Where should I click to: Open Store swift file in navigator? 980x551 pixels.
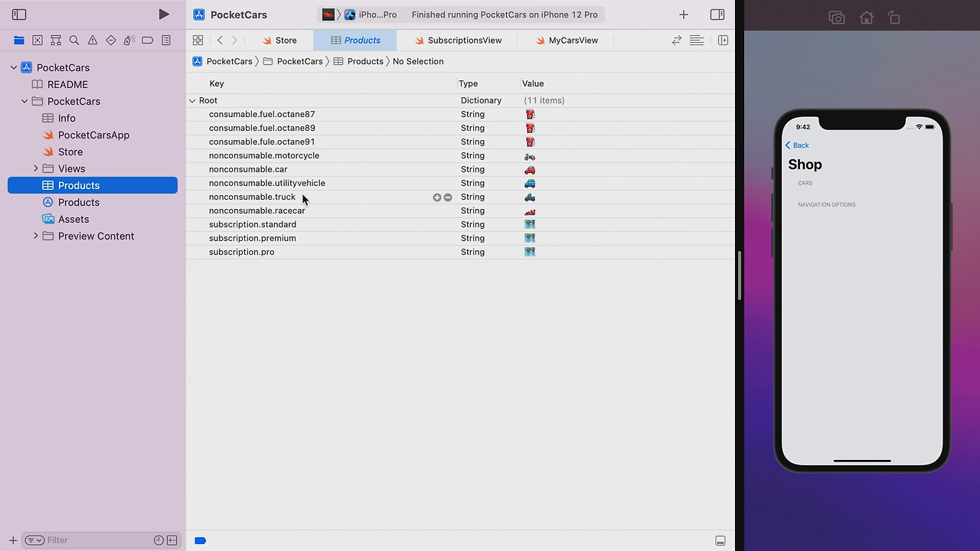70,152
